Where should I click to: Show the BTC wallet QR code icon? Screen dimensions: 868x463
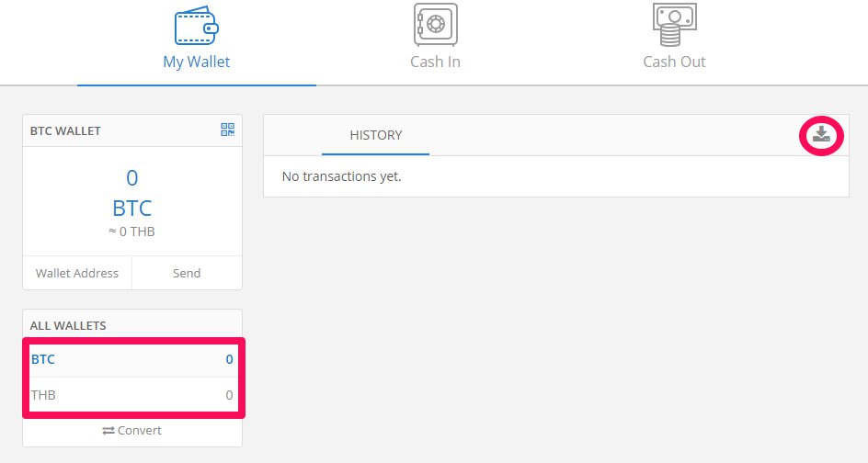[x=227, y=130]
